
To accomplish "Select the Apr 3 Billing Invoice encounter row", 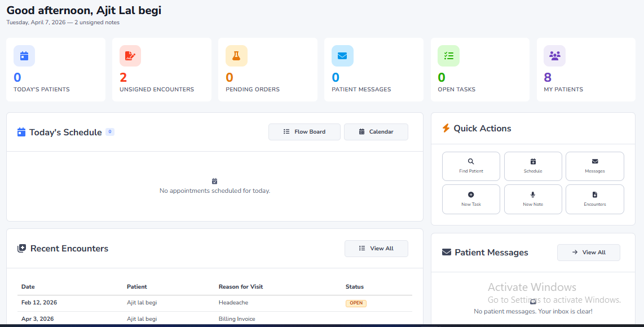I will (x=214, y=319).
